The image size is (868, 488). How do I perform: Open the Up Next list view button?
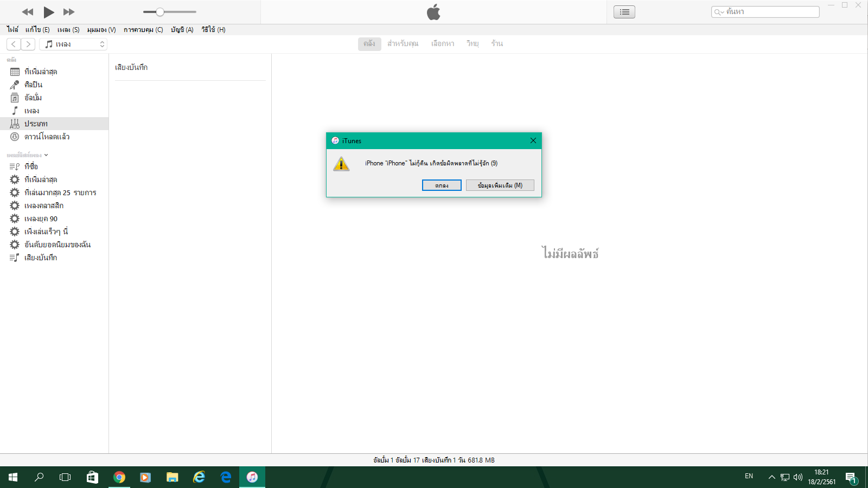(x=624, y=12)
